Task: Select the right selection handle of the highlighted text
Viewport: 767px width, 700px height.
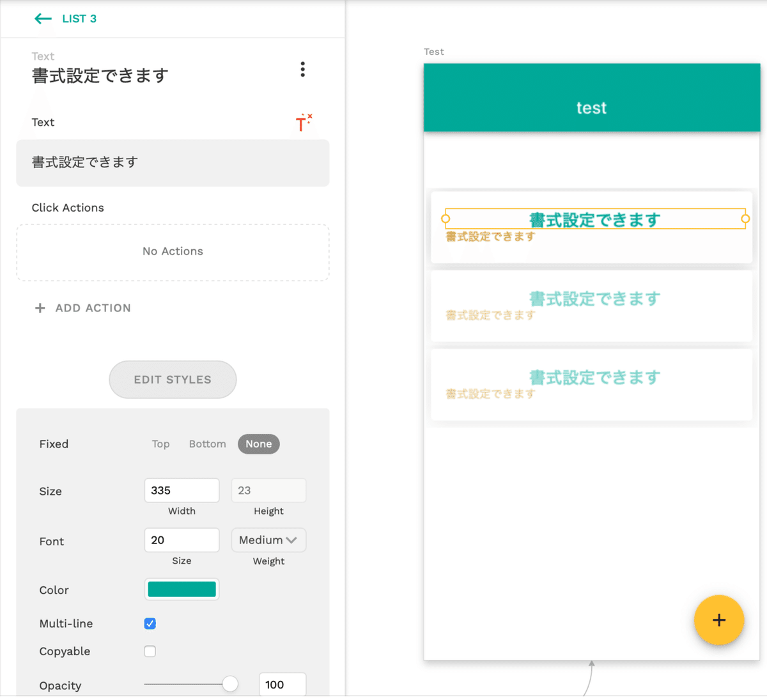Action: [745, 219]
